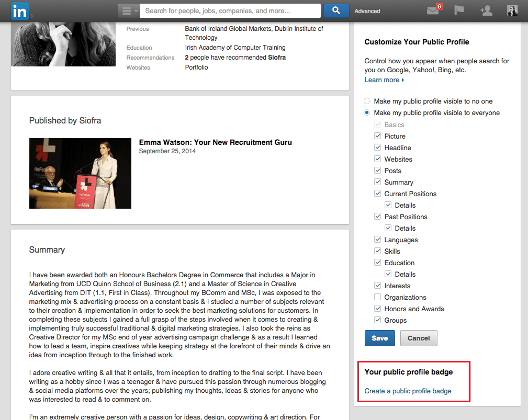Open the Portfolio website link
This screenshot has width=528, height=420.
[x=196, y=67]
